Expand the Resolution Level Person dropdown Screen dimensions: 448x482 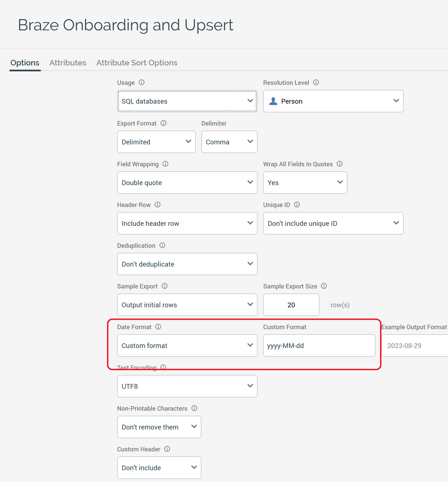[333, 101]
